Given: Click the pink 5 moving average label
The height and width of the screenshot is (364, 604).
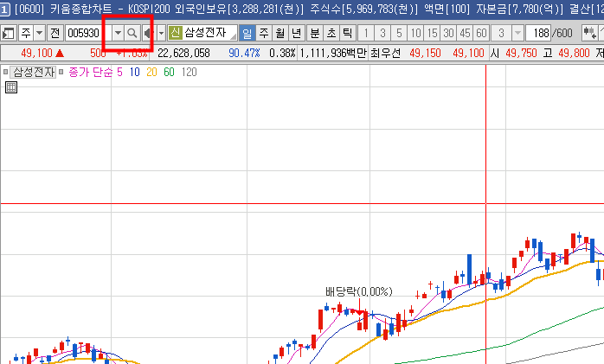Looking at the screenshot, I should click(x=119, y=72).
